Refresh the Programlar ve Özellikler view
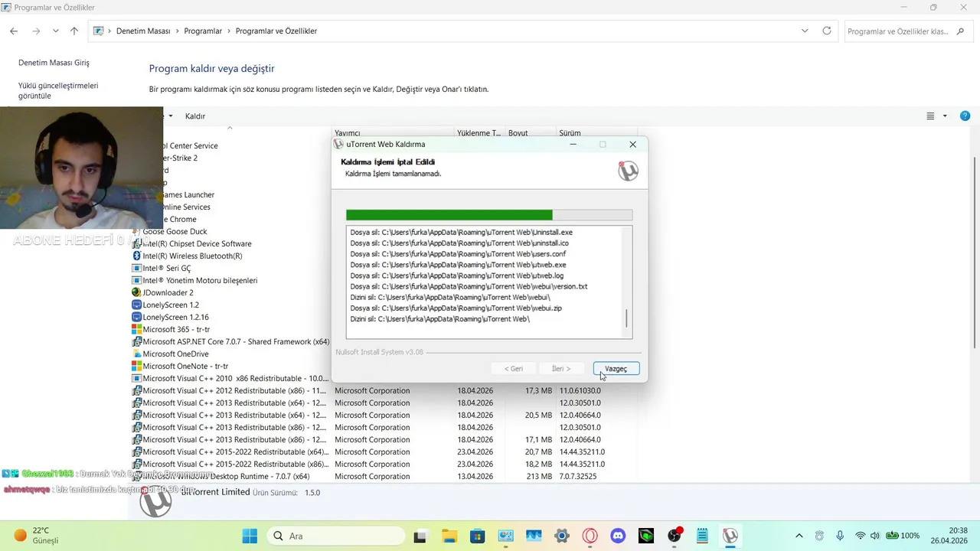 coord(827,31)
